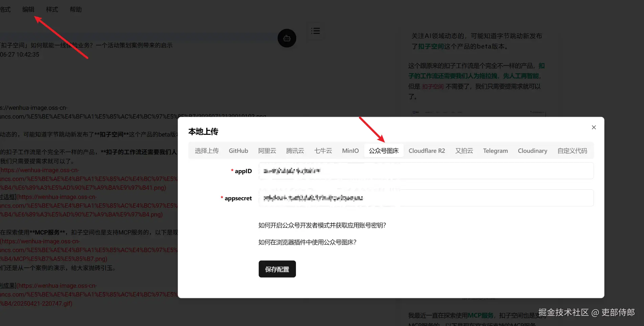Screen dimensions: 644x326
Task: Open the outline list icon
Action: (x=315, y=31)
